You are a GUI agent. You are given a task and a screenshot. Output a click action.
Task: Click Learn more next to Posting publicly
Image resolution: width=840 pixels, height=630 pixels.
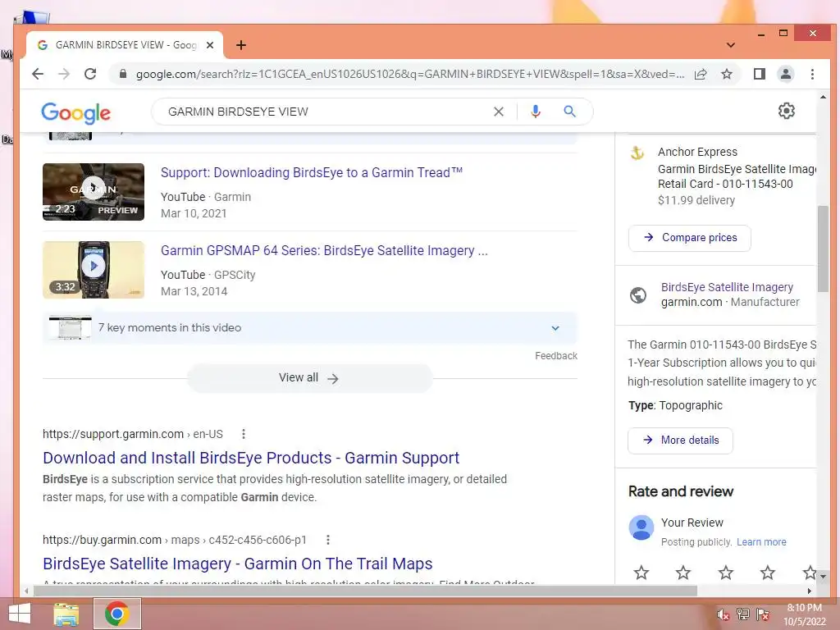[761, 542]
